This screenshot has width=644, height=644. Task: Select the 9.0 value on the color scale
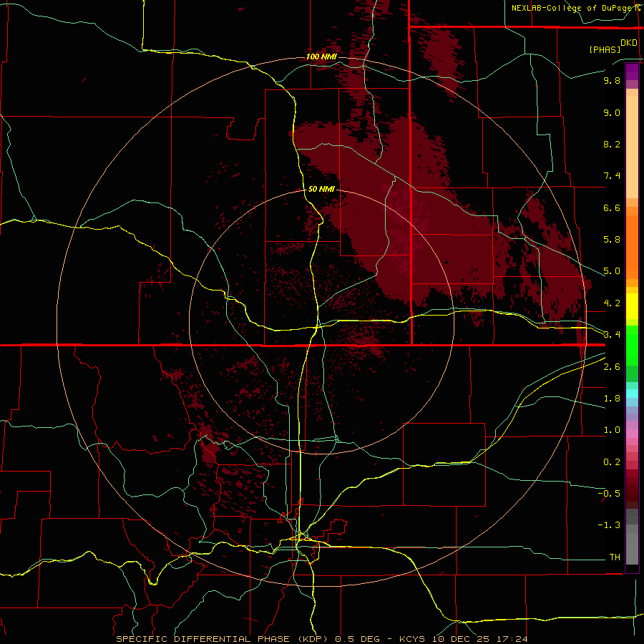[x=612, y=112]
